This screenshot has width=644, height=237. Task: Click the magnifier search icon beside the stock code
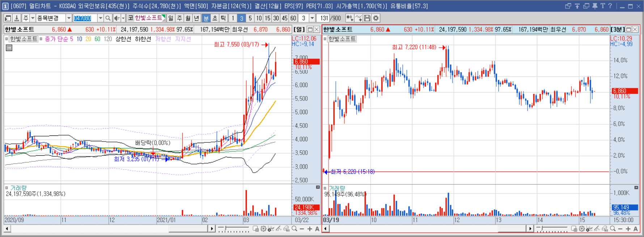coord(108,18)
